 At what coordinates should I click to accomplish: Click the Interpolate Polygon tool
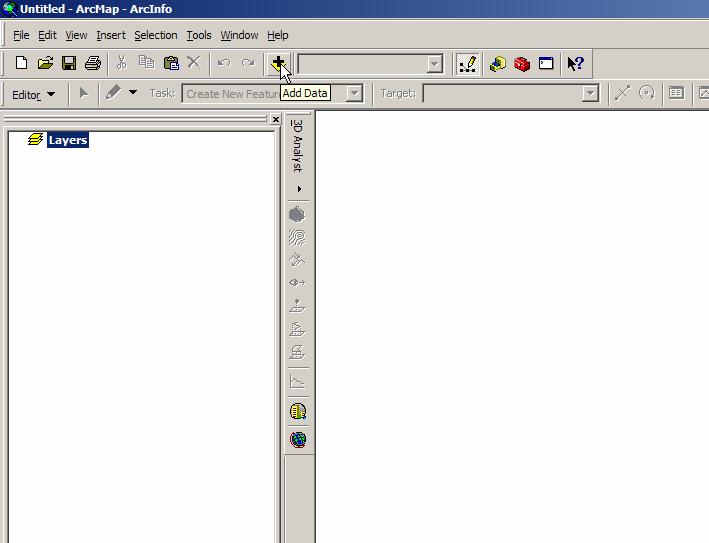tap(297, 351)
